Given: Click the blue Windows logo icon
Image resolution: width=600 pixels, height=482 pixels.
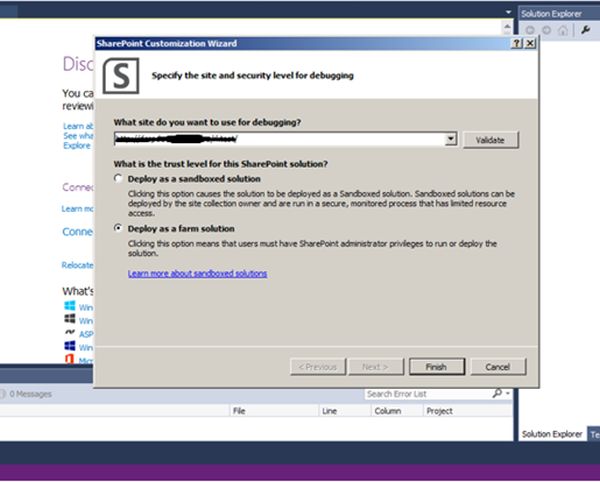Looking at the screenshot, I should (70, 306).
